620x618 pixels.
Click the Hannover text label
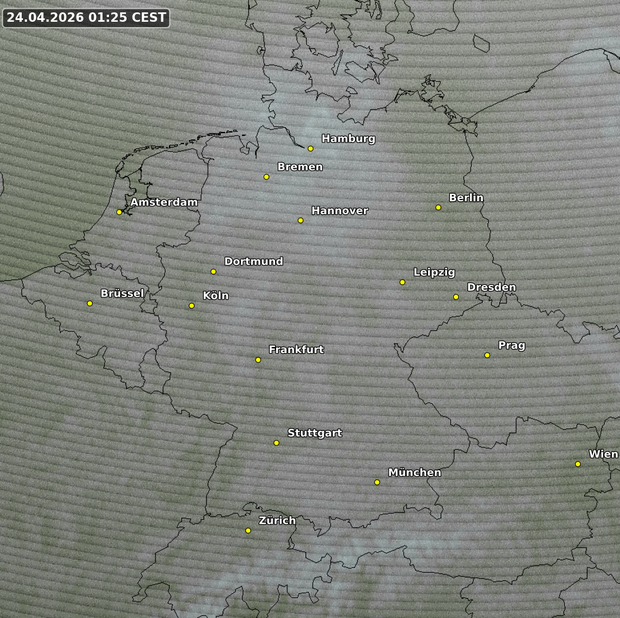[340, 211]
